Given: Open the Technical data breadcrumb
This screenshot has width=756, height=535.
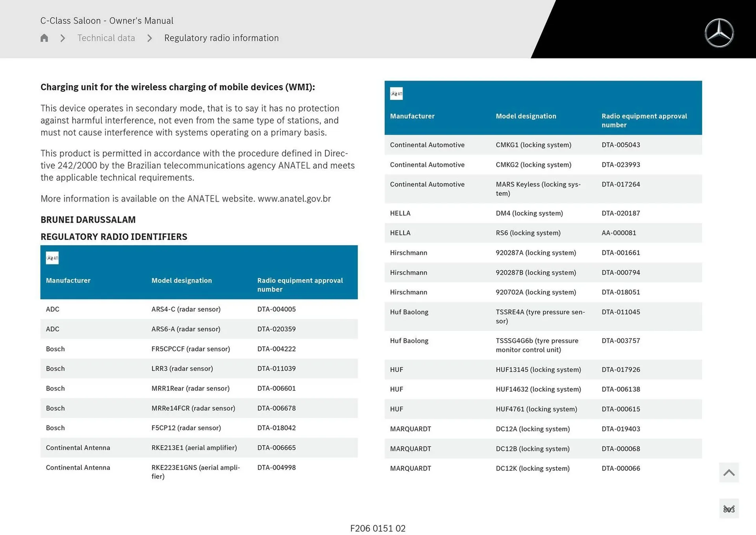Looking at the screenshot, I should [106, 38].
